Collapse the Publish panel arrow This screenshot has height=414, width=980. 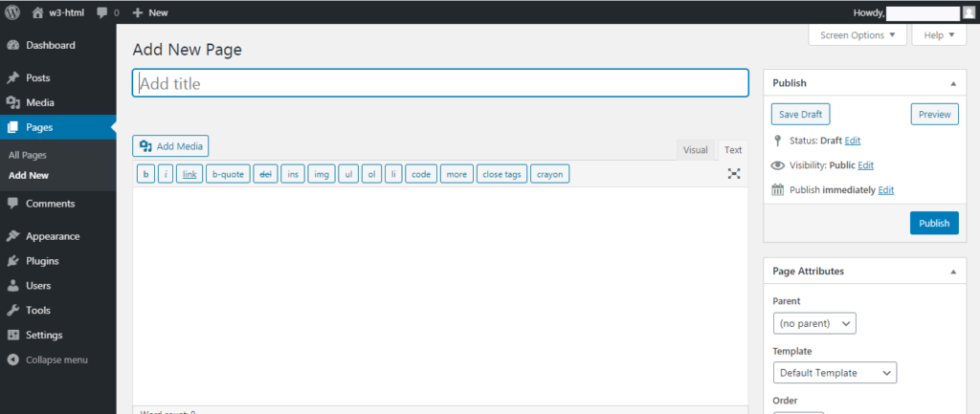[x=952, y=83]
